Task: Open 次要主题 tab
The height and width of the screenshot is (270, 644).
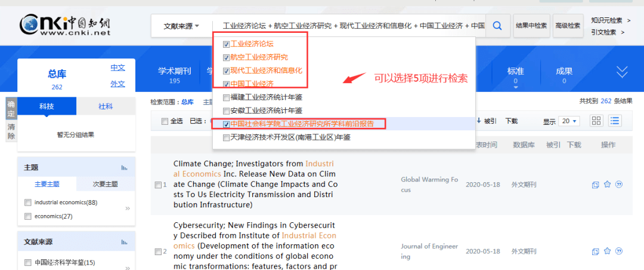Action: tap(106, 184)
